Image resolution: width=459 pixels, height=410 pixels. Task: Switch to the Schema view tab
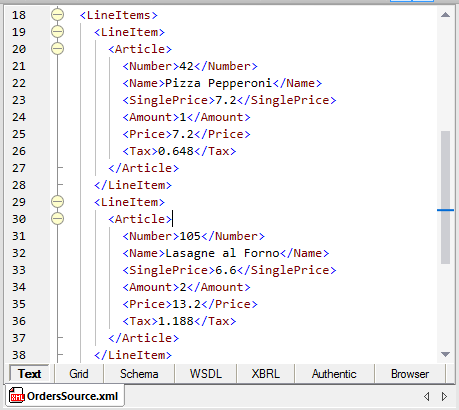click(139, 374)
